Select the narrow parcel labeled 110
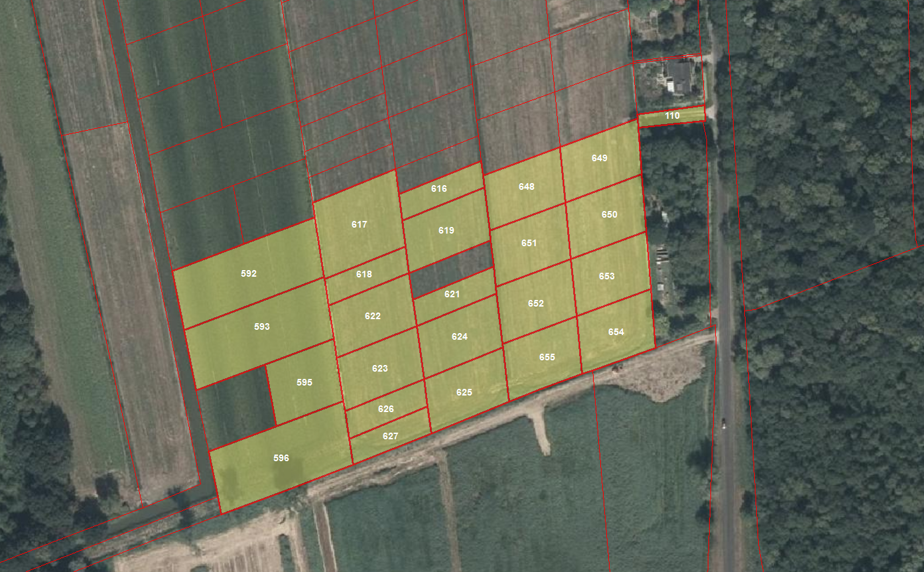This screenshot has width=924, height=572. tap(672, 116)
